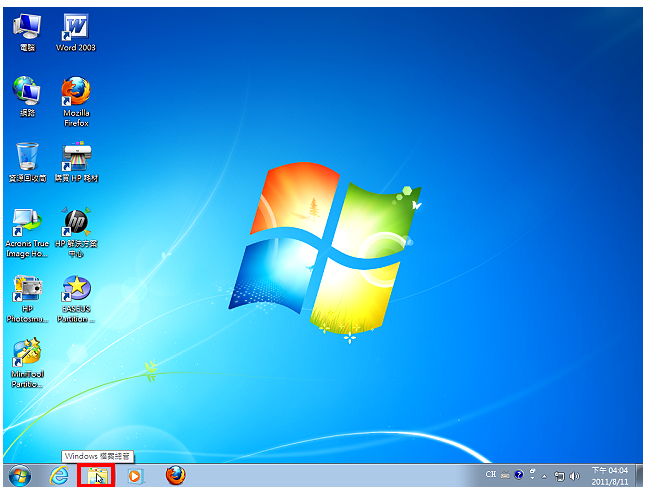The height and width of the screenshot is (492, 650).
Task: Select the EASEUS Partition shortcut icon
Action: pyautogui.click(x=76, y=298)
